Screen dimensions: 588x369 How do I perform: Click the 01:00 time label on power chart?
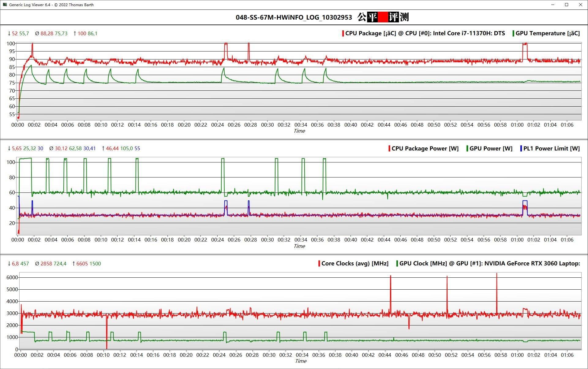pos(517,240)
